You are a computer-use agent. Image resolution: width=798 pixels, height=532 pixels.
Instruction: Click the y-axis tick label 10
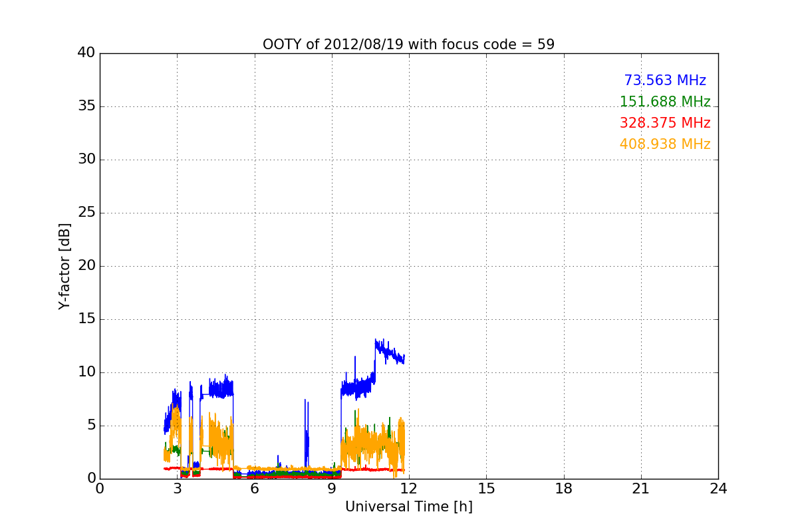tap(86, 372)
